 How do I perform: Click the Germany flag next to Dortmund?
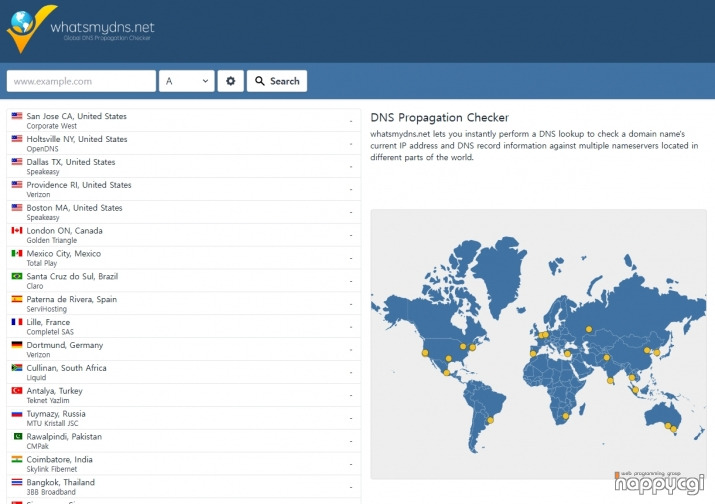17,345
